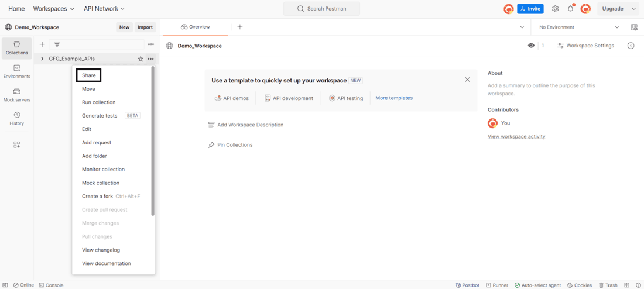Click the watch workspace eye icon
The height and width of the screenshot is (289, 644).
tap(531, 46)
